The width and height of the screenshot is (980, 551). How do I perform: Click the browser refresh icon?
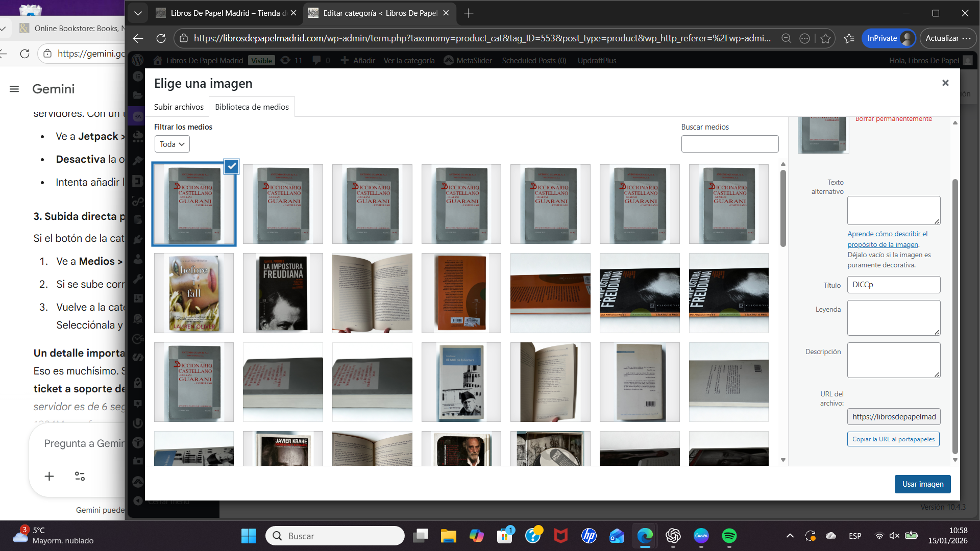pos(161,38)
